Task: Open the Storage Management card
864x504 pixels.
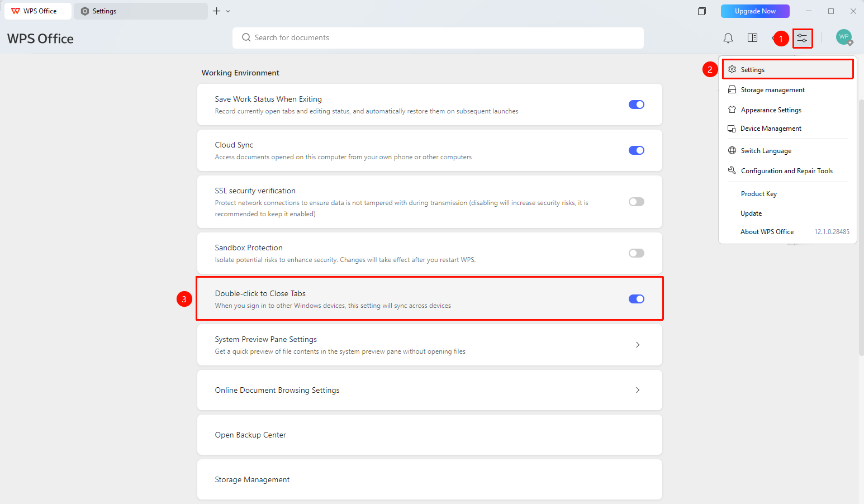Action: [x=430, y=479]
